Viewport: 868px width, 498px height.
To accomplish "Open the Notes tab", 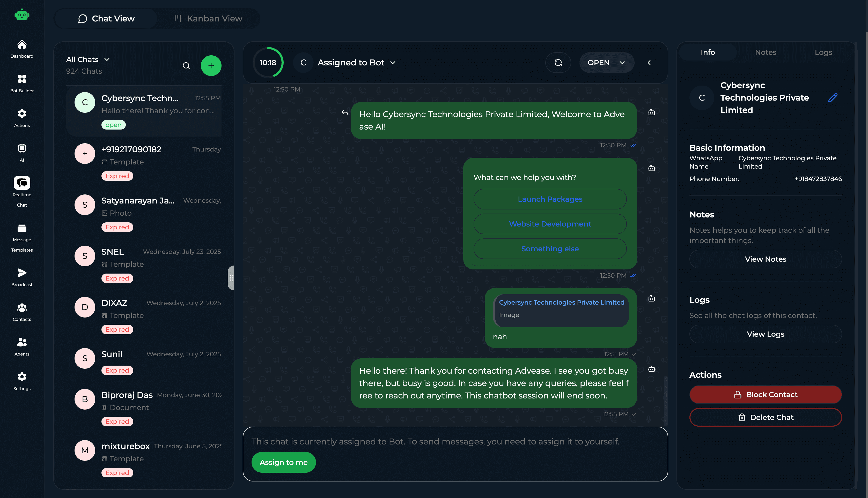I will pos(766,52).
